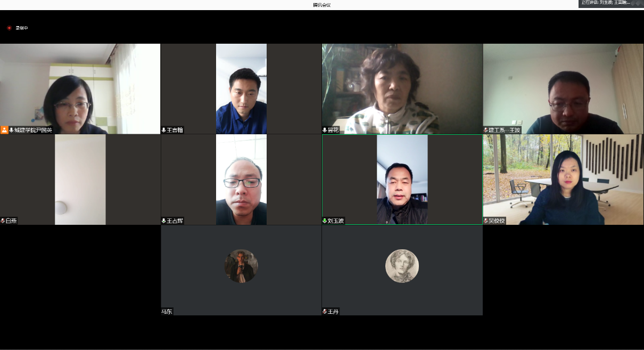Click the muted mic icon next to 白燕
Viewport: 644px width, 350px height.
point(3,221)
